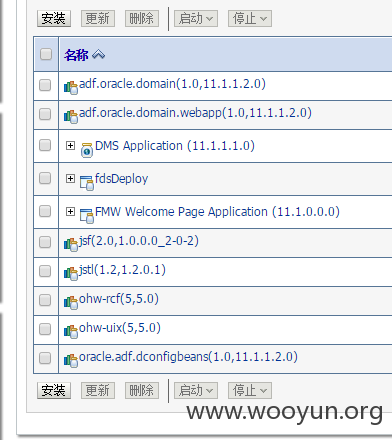Viewport: 392px width, 440px height.
Task: Click library icon beside jstl(1.2,1.2.0.1)
Action: point(71,274)
